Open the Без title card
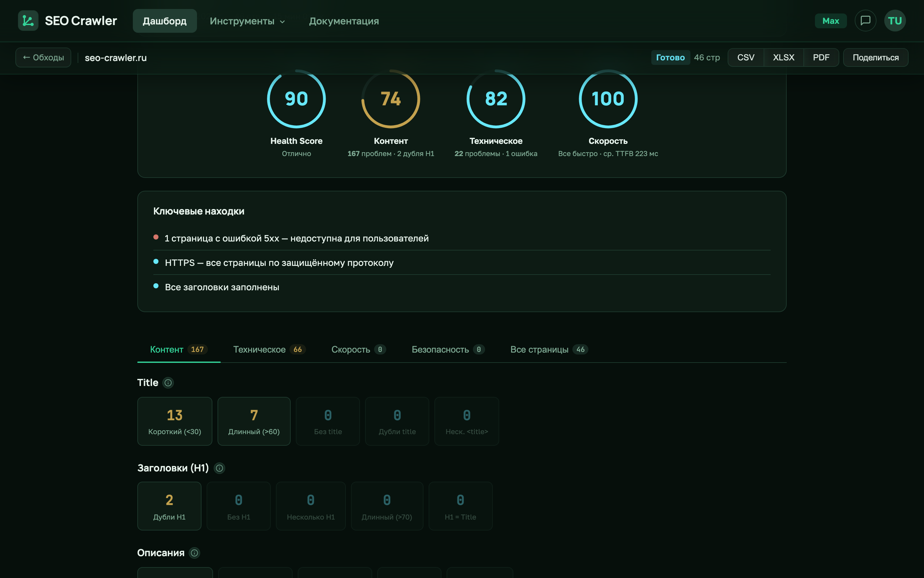The image size is (924, 578). tap(328, 421)
